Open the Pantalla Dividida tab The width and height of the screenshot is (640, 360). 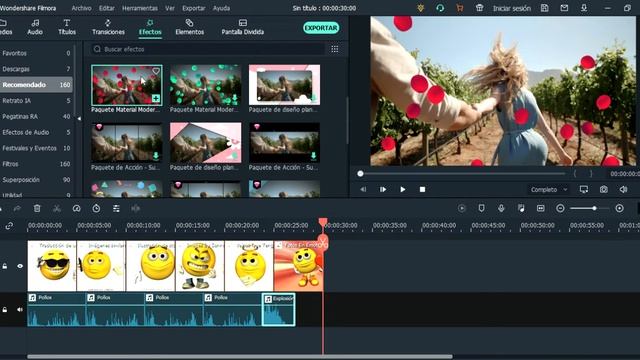tap(242, 27)
